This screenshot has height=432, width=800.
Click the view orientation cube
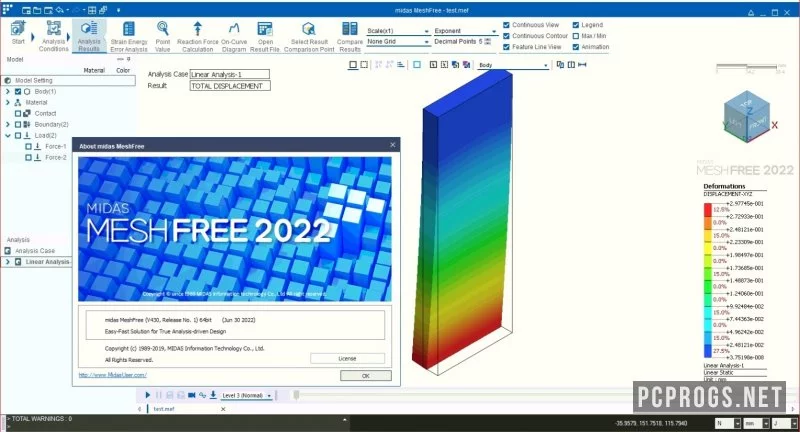click(747, 116)
